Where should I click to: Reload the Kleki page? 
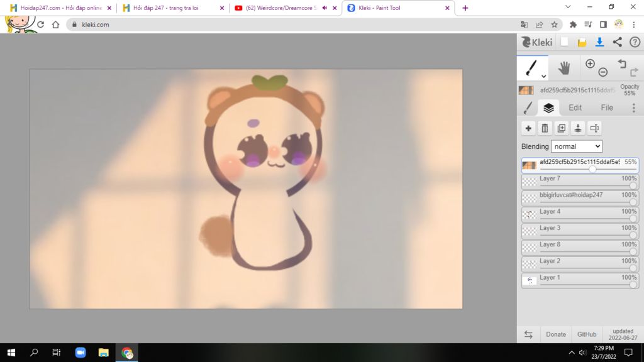[40, 25]
